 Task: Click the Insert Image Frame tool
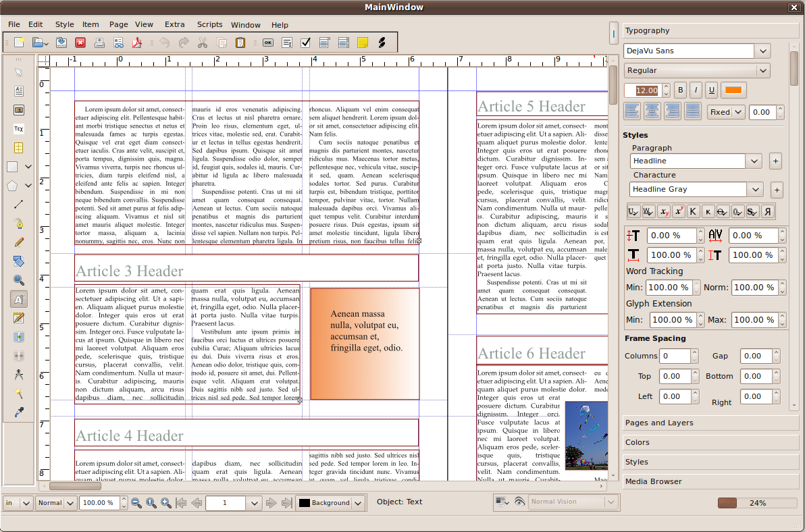19,110
